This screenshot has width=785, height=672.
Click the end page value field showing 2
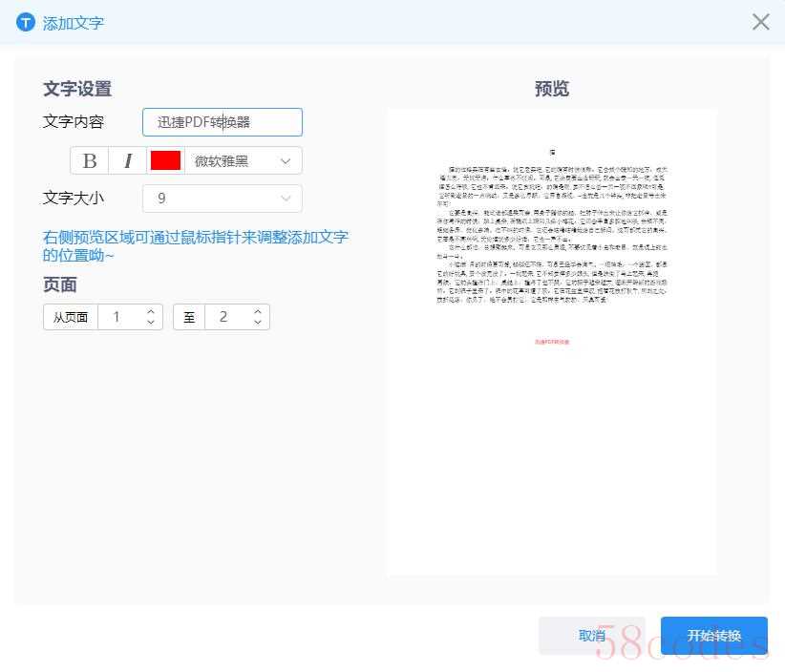coord(224,317)
